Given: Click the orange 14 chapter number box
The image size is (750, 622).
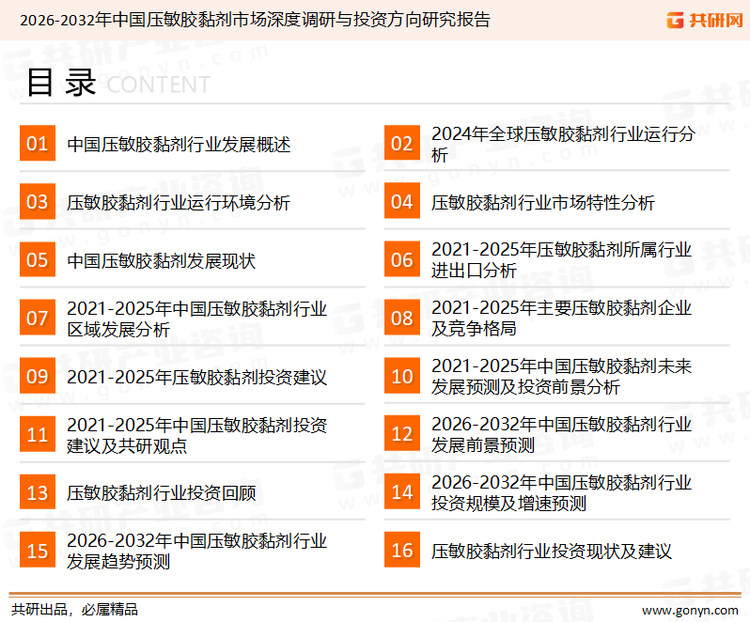Looking at the screenshot, I should pos(402,492).
